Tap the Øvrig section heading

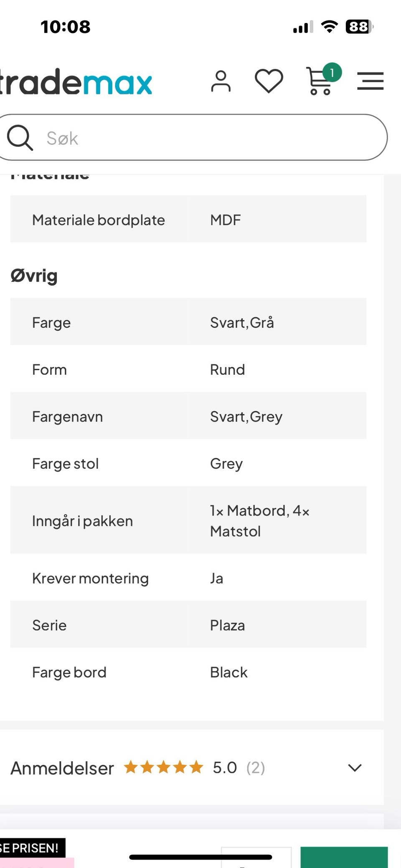click(34, 276)
